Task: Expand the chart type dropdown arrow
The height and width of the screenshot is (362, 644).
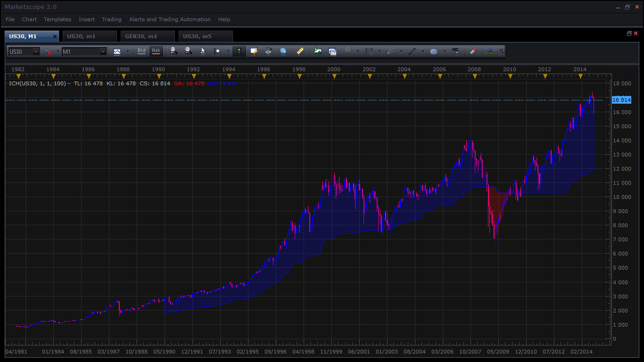Action: click(x=127, y=51)
